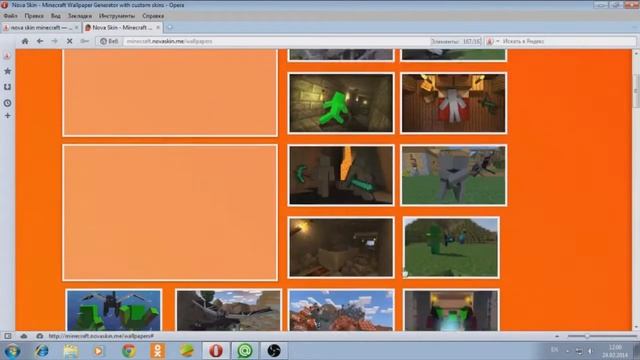The image size is (640, 360).
Task: Go back with the back arrow
Action: [x=40, y=41]
